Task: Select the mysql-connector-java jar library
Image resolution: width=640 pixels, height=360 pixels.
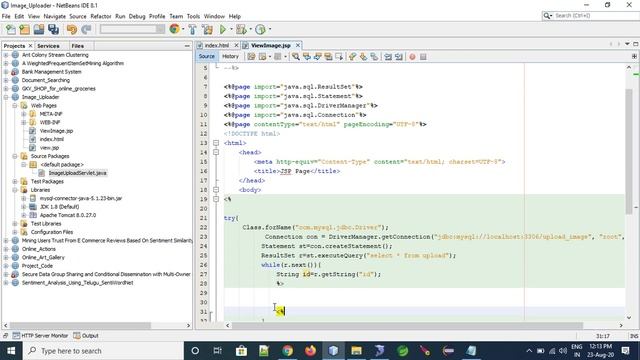Action: pyautogui.click(x=81, y=198)
